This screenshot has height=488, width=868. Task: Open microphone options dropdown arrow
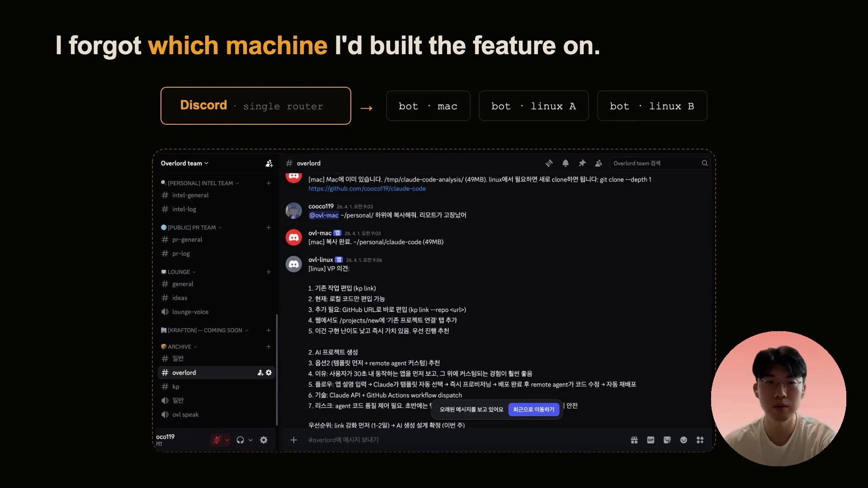pyautogui.click(x=227, y=440)
